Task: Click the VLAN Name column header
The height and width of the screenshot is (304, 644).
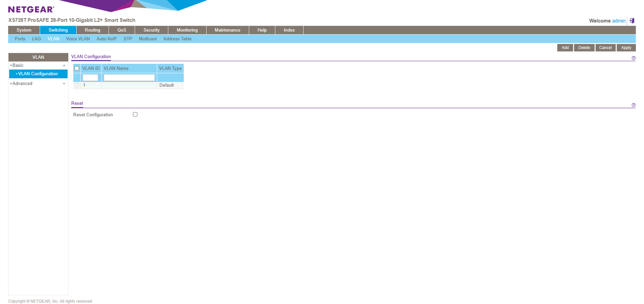Action: click(129, 69)
